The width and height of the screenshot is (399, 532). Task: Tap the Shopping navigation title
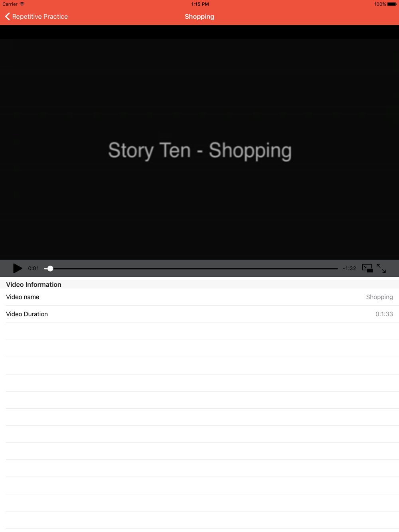coord(199,16)
